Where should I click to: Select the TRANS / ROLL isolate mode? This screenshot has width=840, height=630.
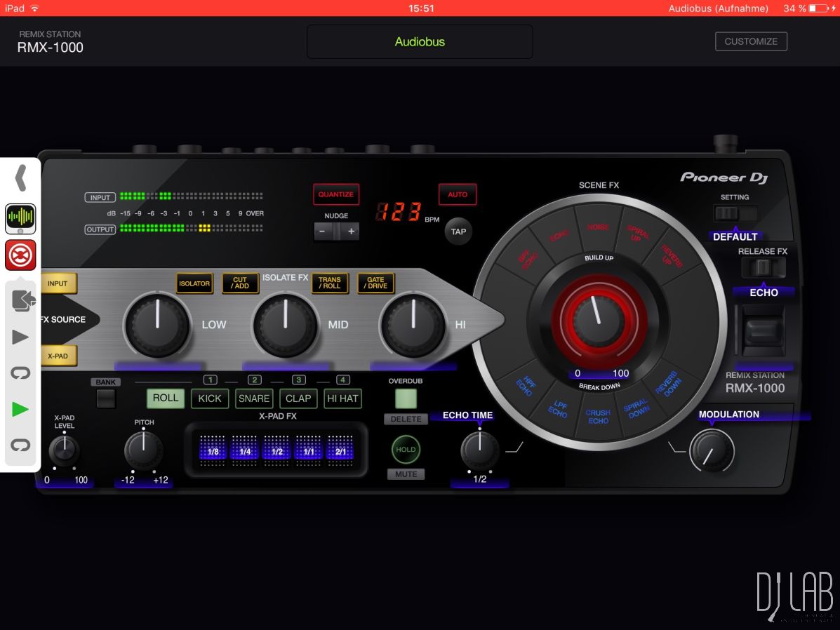pos(330,283)
